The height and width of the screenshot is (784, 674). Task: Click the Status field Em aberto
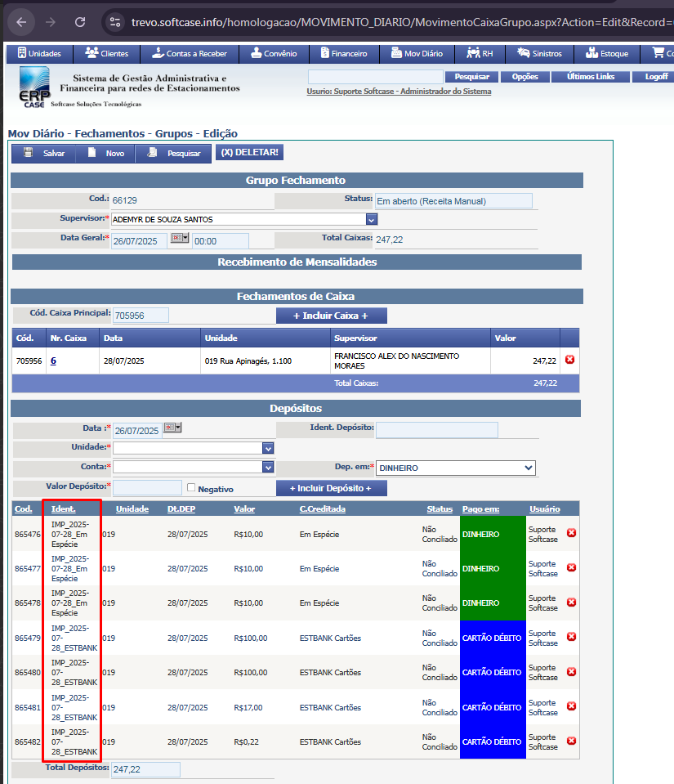point(453,201)
